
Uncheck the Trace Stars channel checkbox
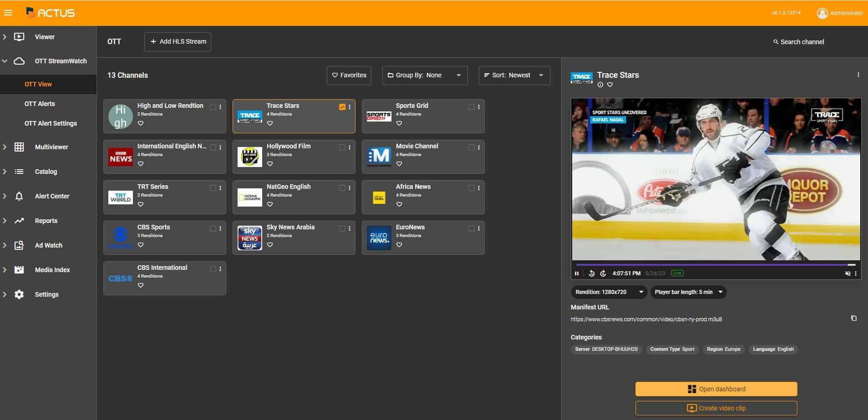point(342,107)
